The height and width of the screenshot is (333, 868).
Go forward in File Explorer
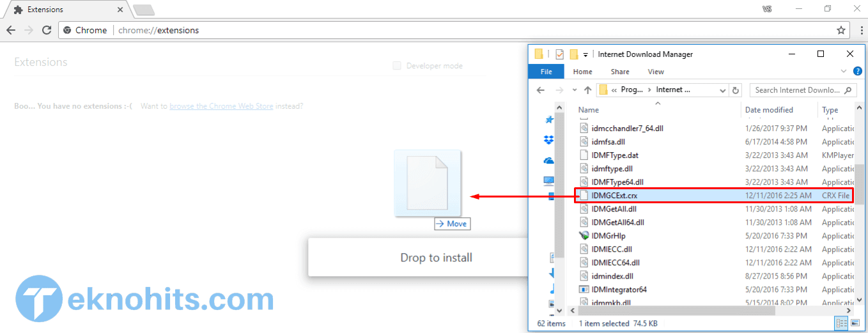559,90
